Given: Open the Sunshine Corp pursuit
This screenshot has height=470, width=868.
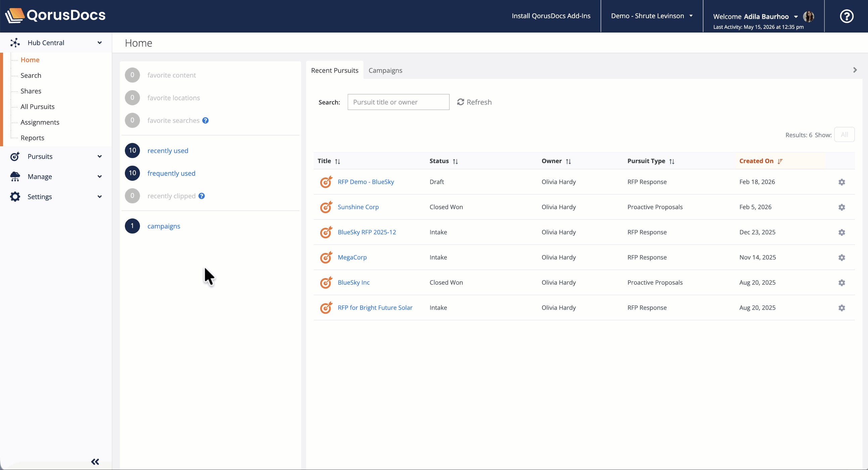Looking at the screenshot, I should point(358,207).
